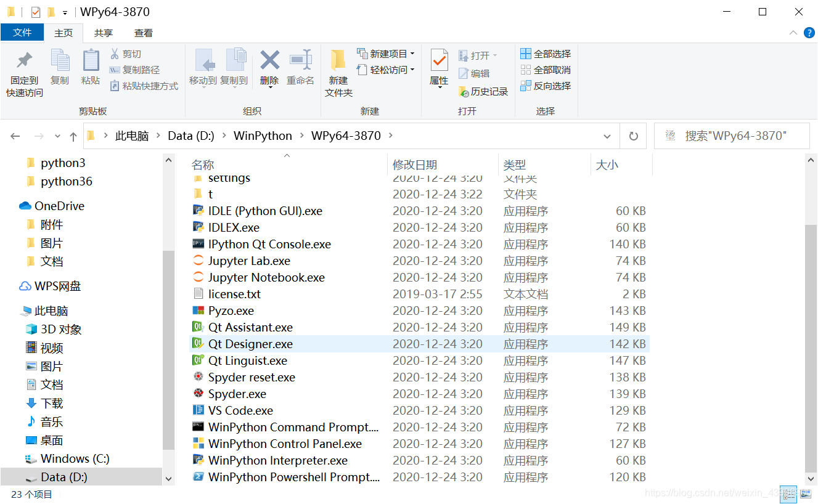Click the Properties (属性) checkmark icon
Viewport: 818px width, 504px height.
pos(439,60)
